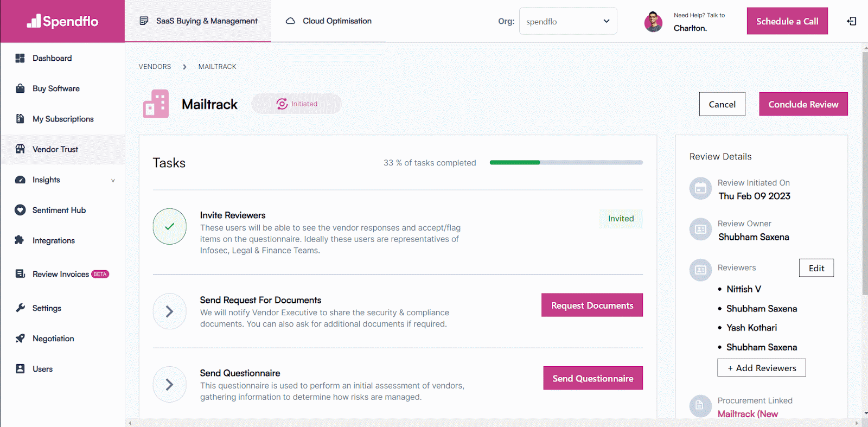This screenshot has width=868, height=427.
Task: Click the Users contact icon
Action: pyautogui.click(x=20, y=369)
